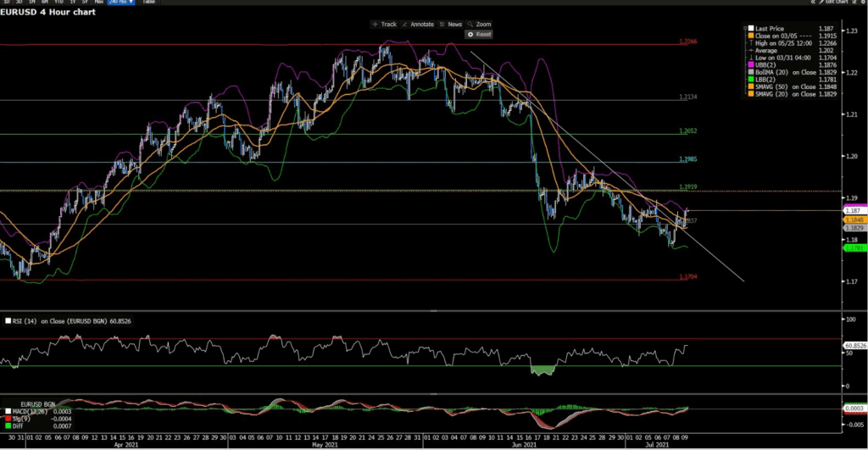868x450 pixels.
Task: Click the 0.0003 MACD axis tag
Action: point(855,408)
